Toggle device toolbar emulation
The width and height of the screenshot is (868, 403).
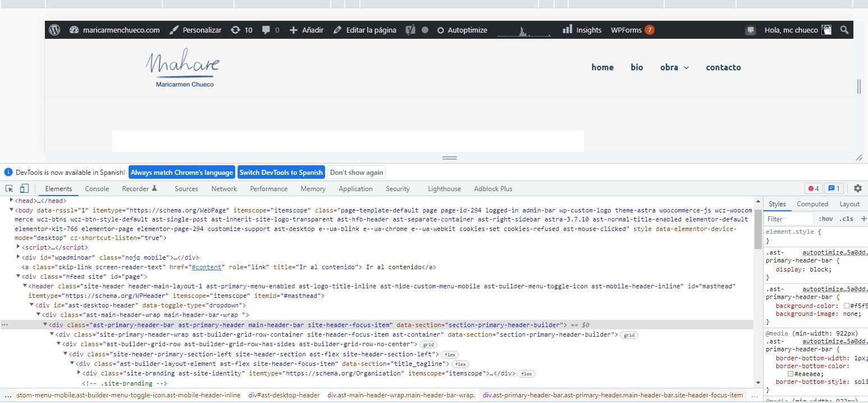click(24, 189)
